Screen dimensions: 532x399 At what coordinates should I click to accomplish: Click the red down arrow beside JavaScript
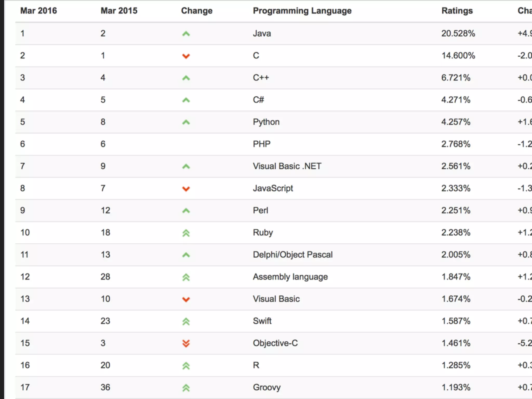click(186, 189)
